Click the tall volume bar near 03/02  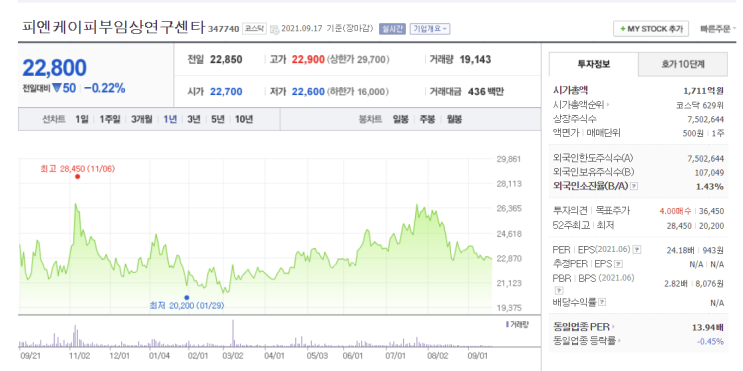233,334
